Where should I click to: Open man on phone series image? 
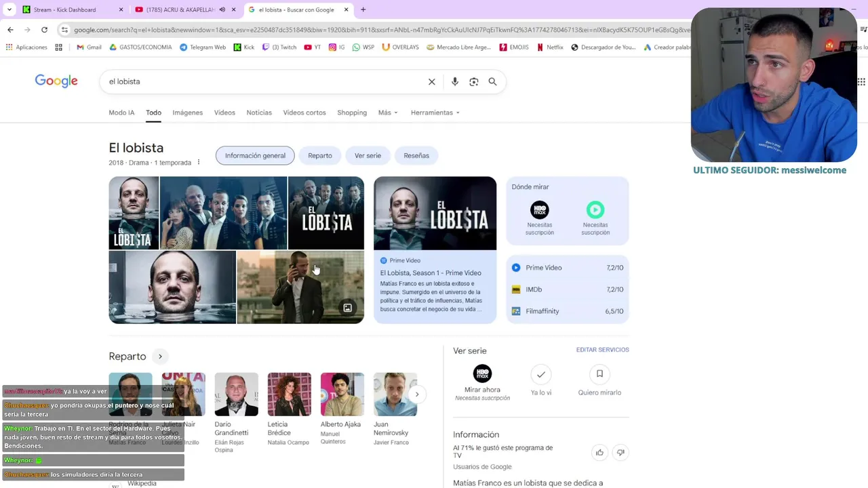click(300, 287)
